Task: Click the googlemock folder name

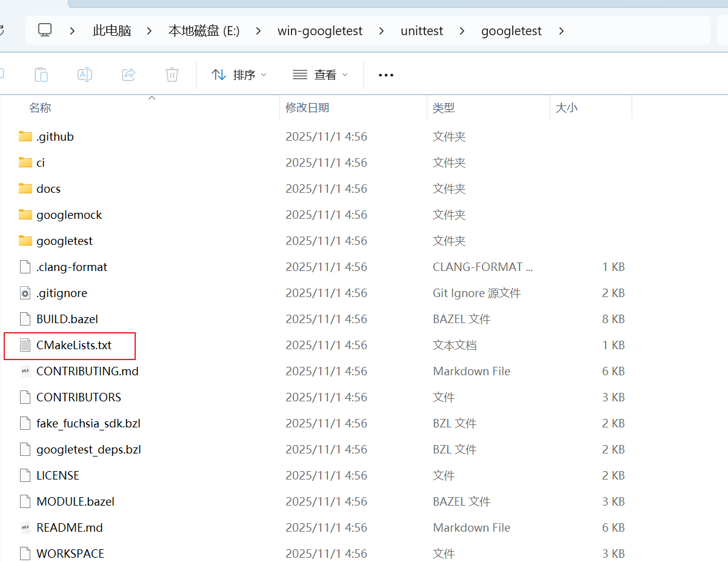Action: 69,215
